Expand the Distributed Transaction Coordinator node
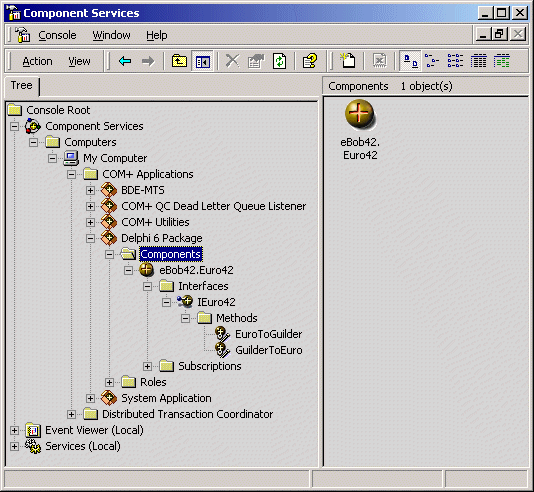This screenshot has width=534, height=492. click(x=72, y=414)
